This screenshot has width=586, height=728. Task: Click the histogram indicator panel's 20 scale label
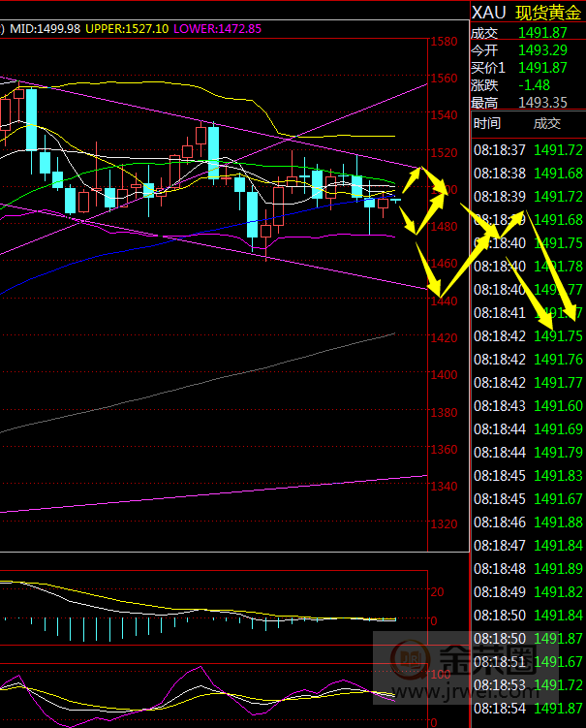point(437,591)
